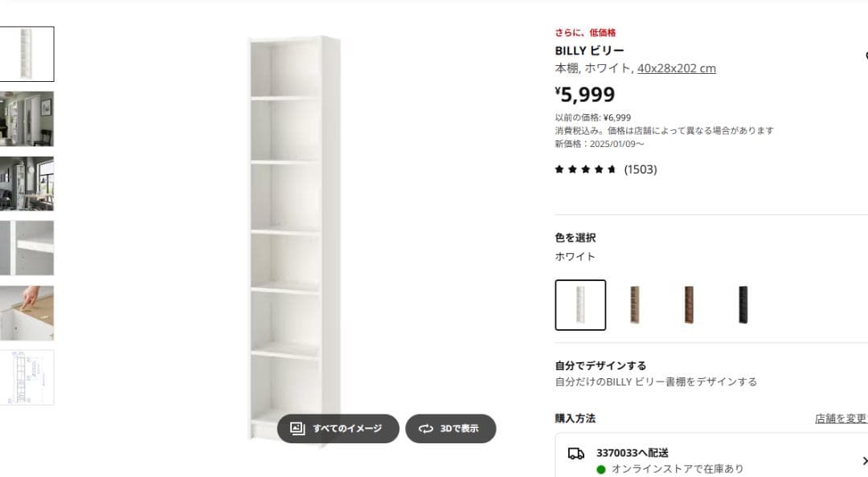Open the measurement sketch thumbnail

(28, 377)
